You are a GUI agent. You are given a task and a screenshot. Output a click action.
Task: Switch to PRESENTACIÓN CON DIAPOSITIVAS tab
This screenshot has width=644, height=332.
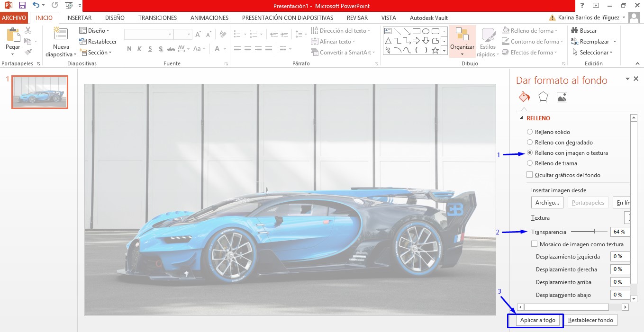[x=288, y=18]
